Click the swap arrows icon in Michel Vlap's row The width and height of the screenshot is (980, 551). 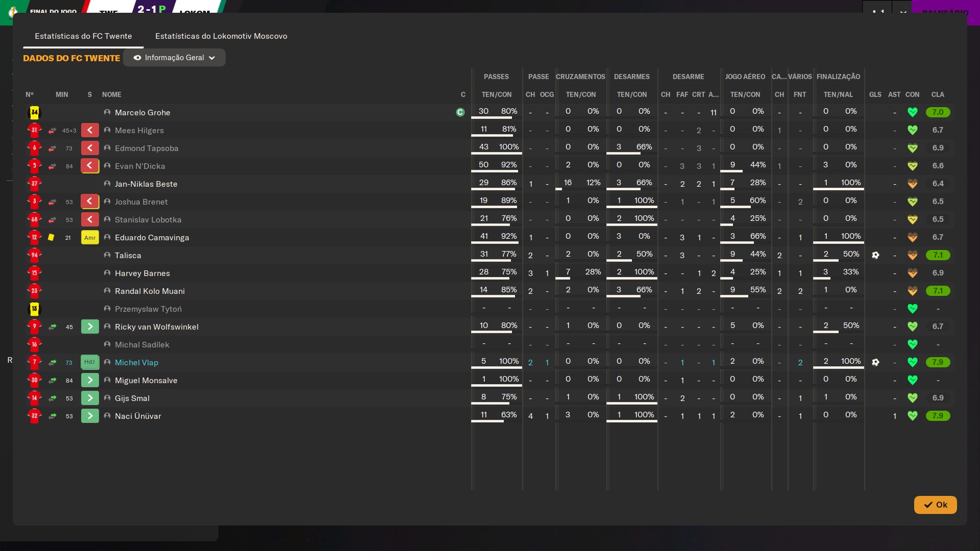pyautogui.click(x=52, y=362)
